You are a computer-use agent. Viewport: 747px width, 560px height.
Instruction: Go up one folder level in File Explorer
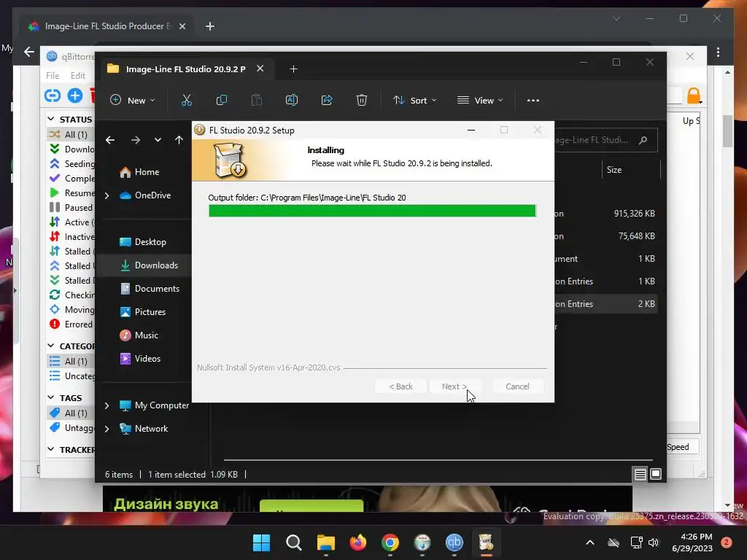[x=179, y=139]
